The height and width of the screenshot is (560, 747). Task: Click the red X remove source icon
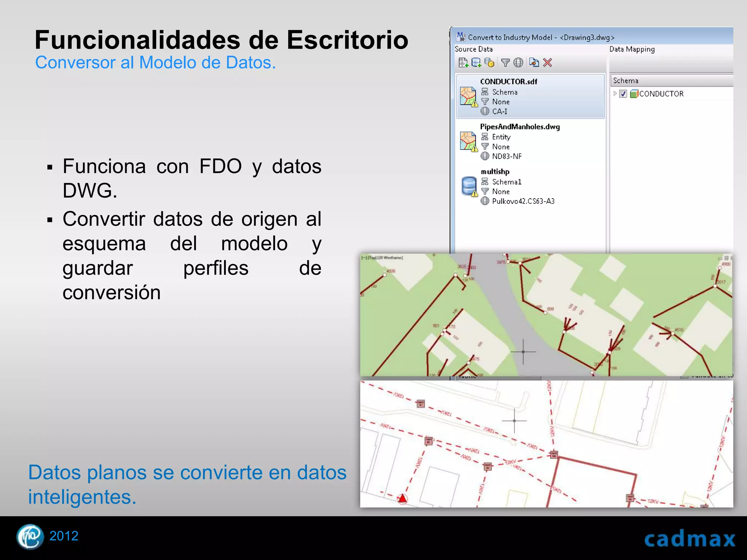pyautogui.click(x=547, y=63)
